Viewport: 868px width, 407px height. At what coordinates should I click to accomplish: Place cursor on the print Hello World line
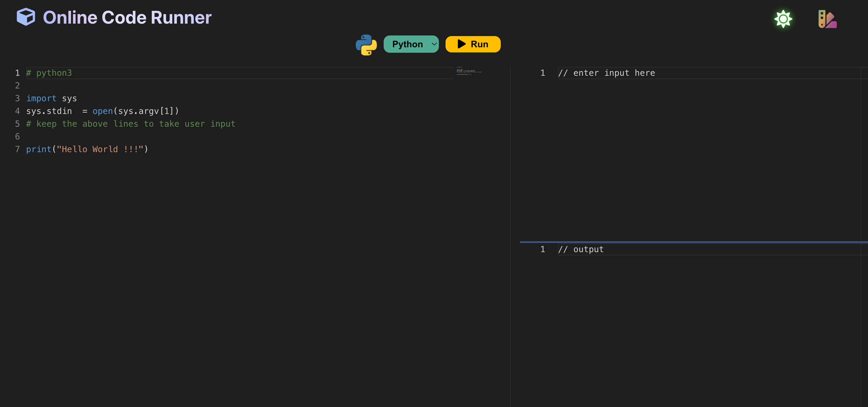point(87,149)
